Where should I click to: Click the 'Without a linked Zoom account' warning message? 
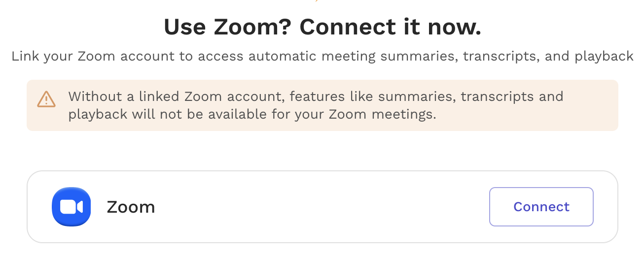(316, 105)
